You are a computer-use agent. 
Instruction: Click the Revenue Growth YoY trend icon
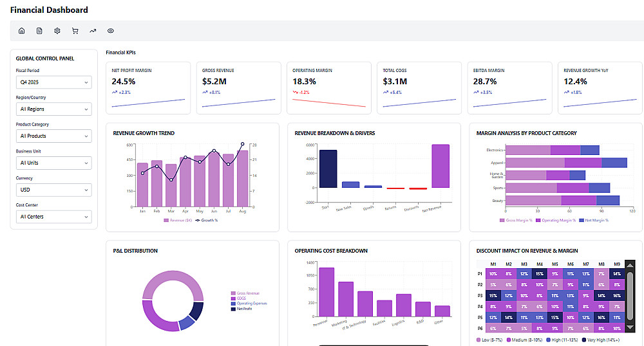click(566, 92)
